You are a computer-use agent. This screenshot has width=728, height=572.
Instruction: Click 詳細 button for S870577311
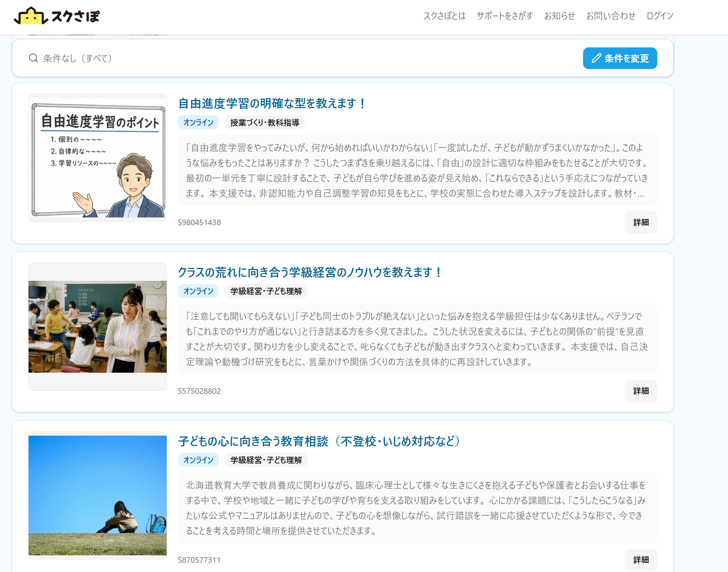point(641,560)
